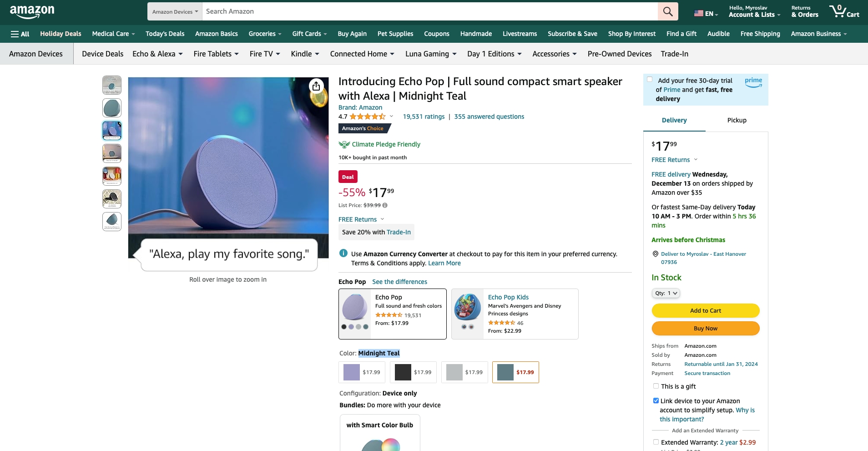The height and width of the screenshot is (451, 868).
Task: Click the Amazon logo
Action: point(32,11)
